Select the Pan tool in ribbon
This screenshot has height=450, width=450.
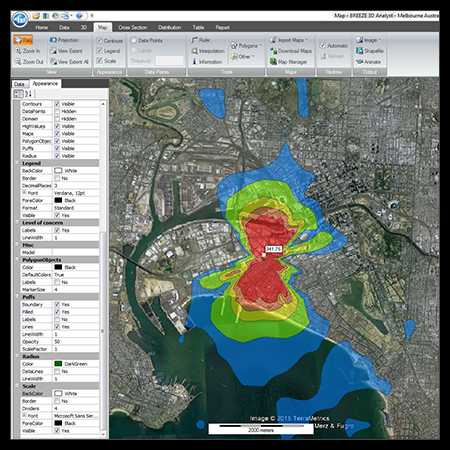23,40
